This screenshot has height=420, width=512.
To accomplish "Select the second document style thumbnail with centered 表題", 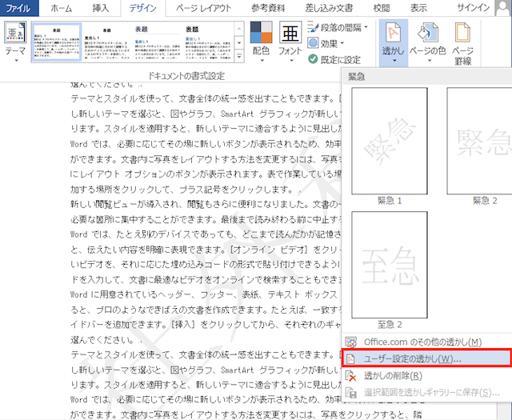I will [106, 42].
